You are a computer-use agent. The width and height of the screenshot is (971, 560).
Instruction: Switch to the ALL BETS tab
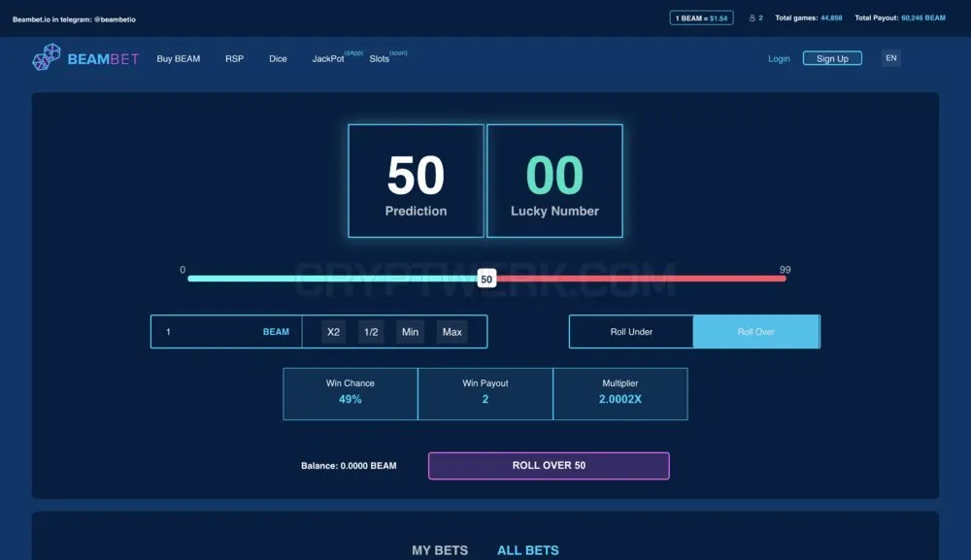pos(527,550)
